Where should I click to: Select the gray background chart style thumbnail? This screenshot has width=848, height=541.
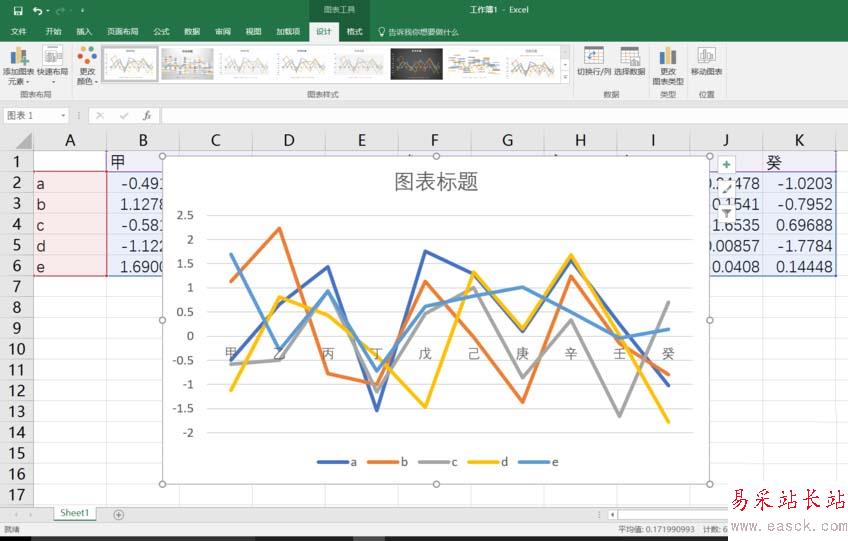187,64
